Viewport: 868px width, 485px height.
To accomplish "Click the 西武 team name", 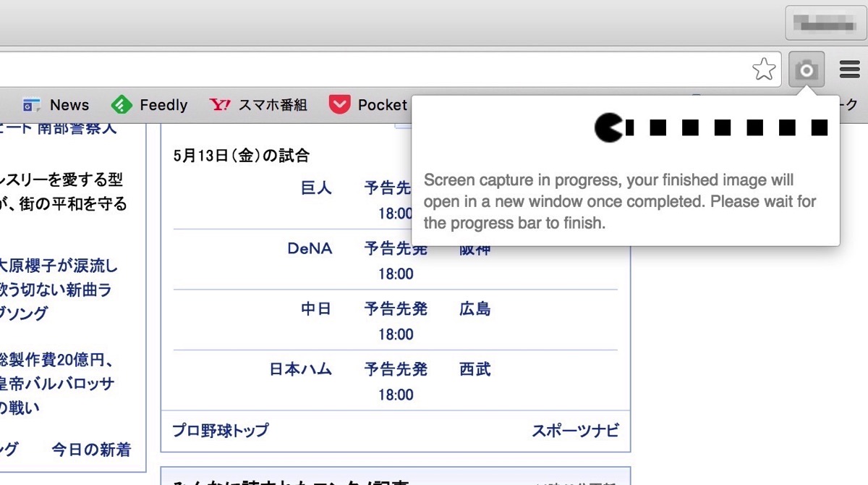I will tap(475, 369).
